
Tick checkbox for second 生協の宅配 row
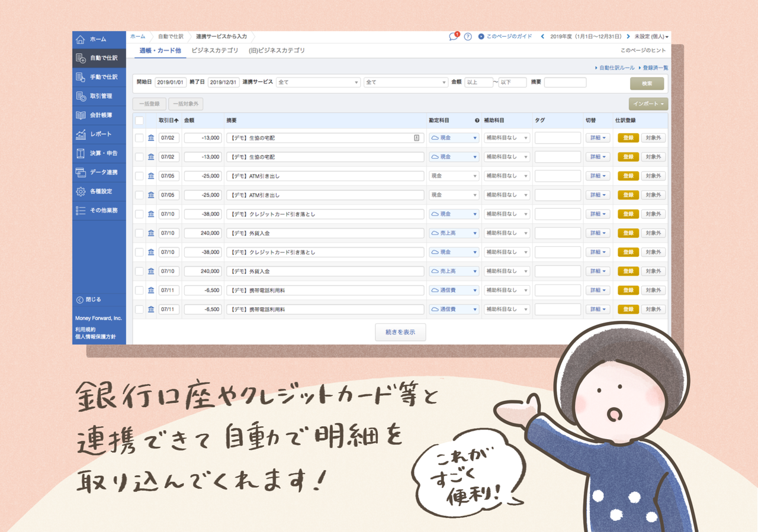tap(139, 157)
